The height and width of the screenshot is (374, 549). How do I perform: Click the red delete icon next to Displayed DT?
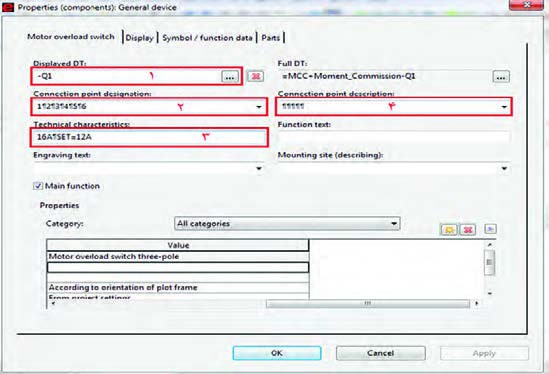(256, 76)
